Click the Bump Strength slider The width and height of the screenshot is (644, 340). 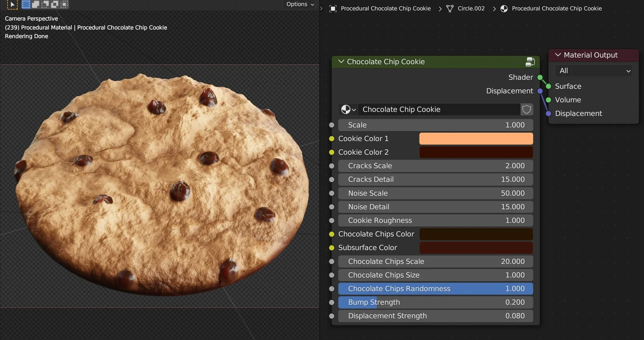436,302
